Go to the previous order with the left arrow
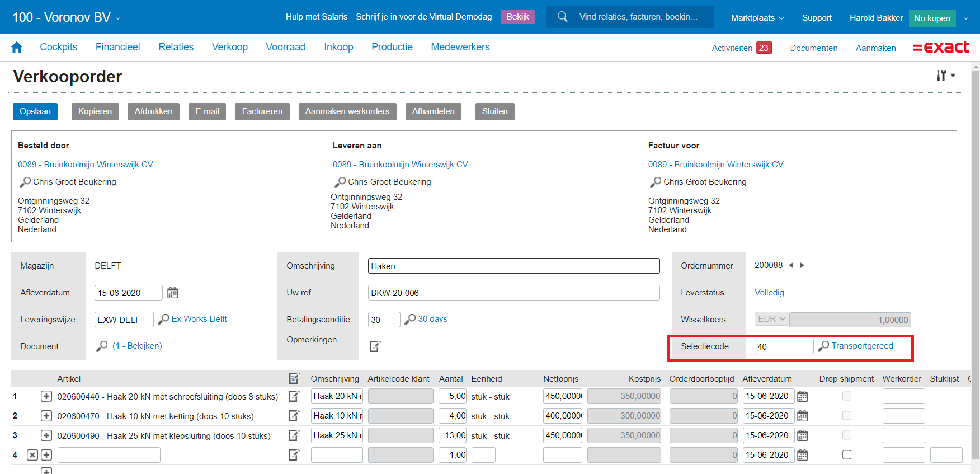The width and height of the screenshot is (980, 474). click(791, 265)
